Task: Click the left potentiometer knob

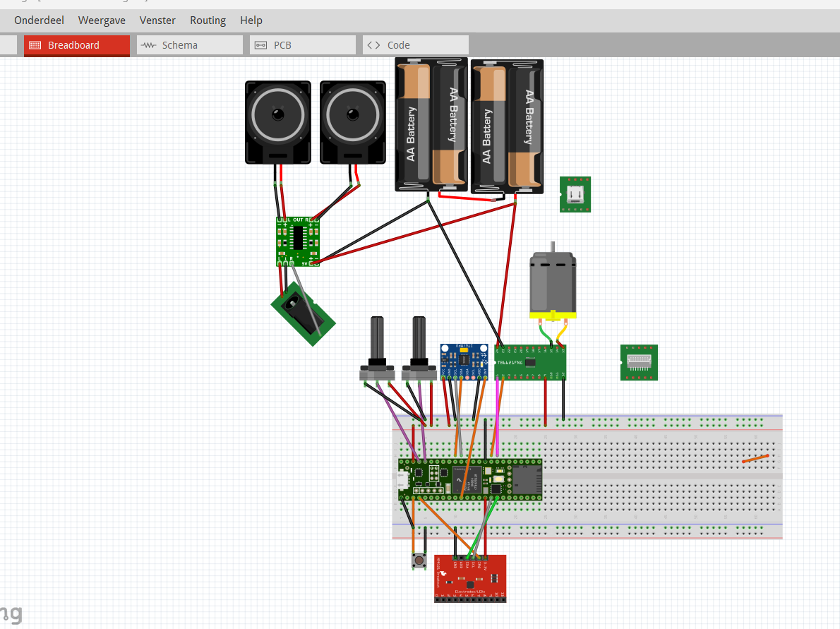Action: [378, 340]
